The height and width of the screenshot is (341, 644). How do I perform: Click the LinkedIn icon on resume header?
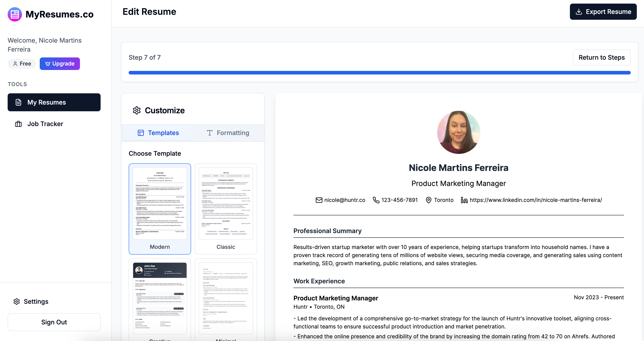(x=464, y=200)
